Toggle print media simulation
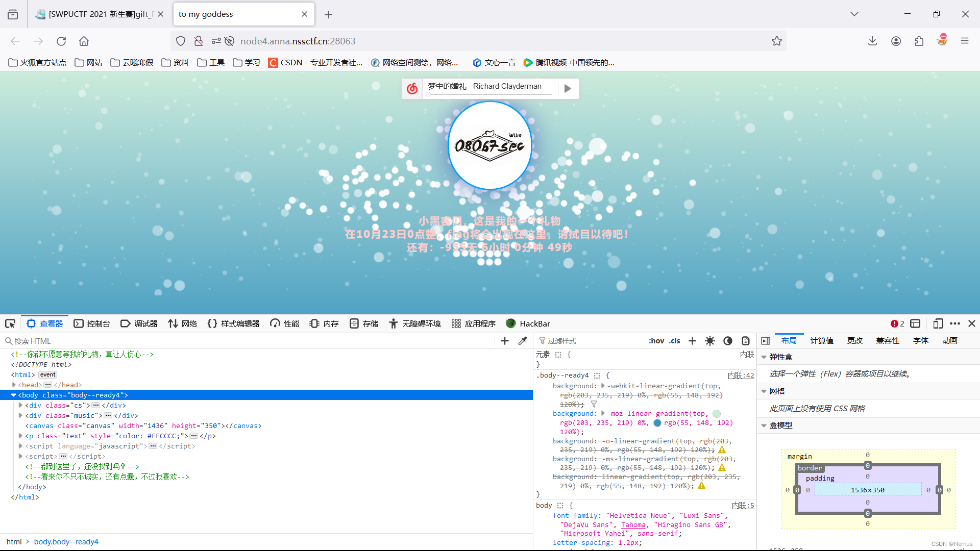The width and height of the screenshot is (980, 551). point(746,340)
